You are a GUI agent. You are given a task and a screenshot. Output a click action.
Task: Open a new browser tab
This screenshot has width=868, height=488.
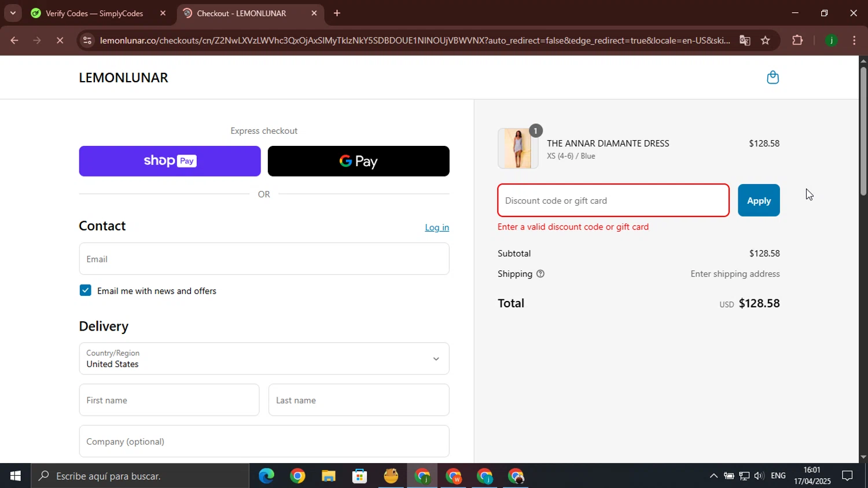[x=337, y=13]
